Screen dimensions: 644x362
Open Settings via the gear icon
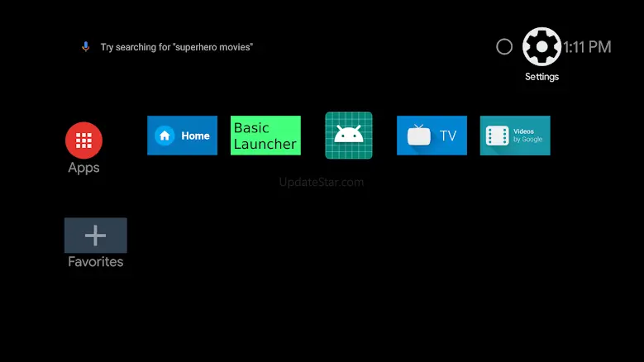point(541,47)
